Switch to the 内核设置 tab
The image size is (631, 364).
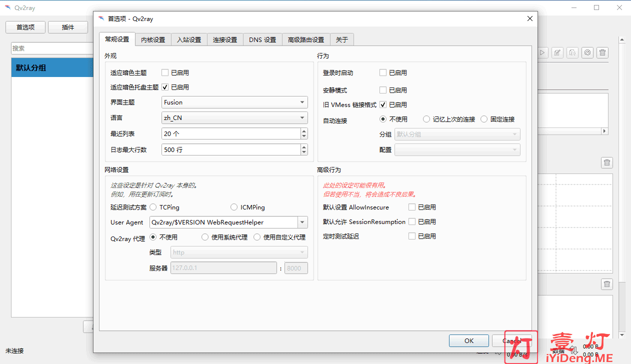(x=153, y=40)
